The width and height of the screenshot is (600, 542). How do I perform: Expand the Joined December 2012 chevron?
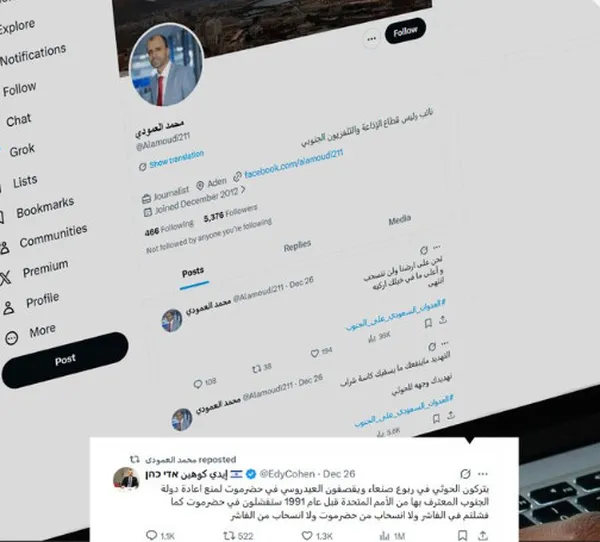(243, 189)
